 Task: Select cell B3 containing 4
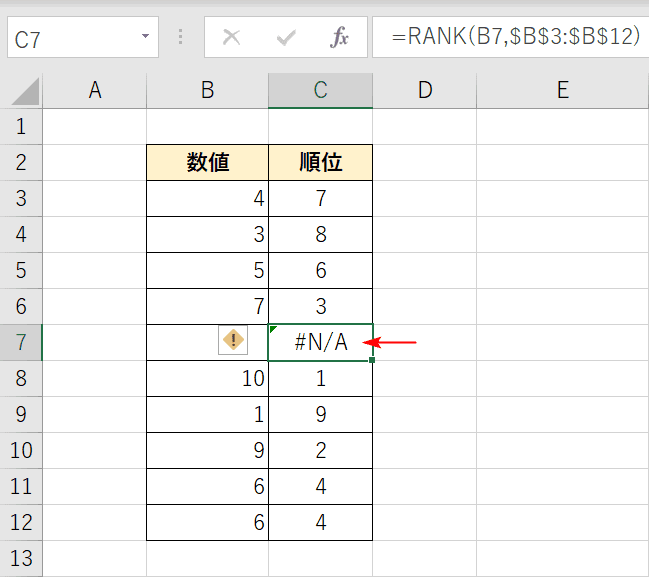(x=207, y=198)
